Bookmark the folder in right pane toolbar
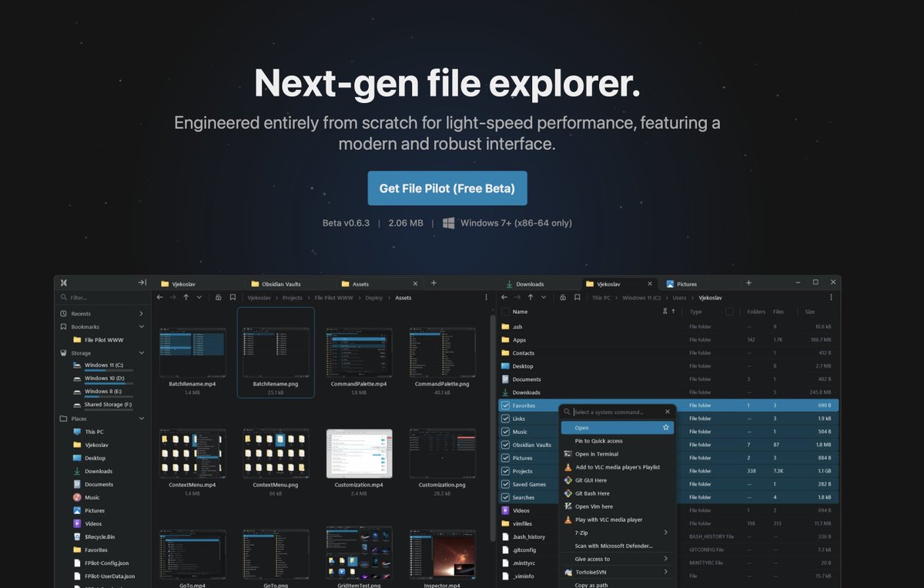Viewport: 924px width, 588px height. coord(577,297)
